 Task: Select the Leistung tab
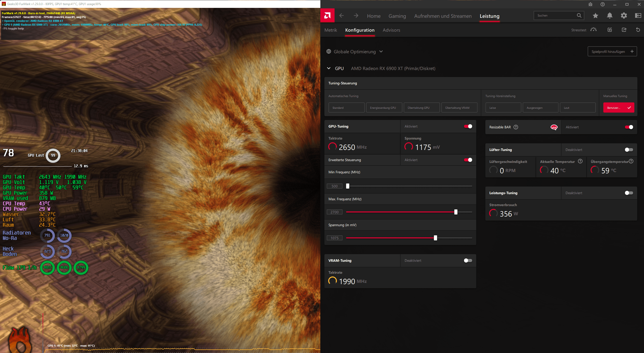pos(489,16)
